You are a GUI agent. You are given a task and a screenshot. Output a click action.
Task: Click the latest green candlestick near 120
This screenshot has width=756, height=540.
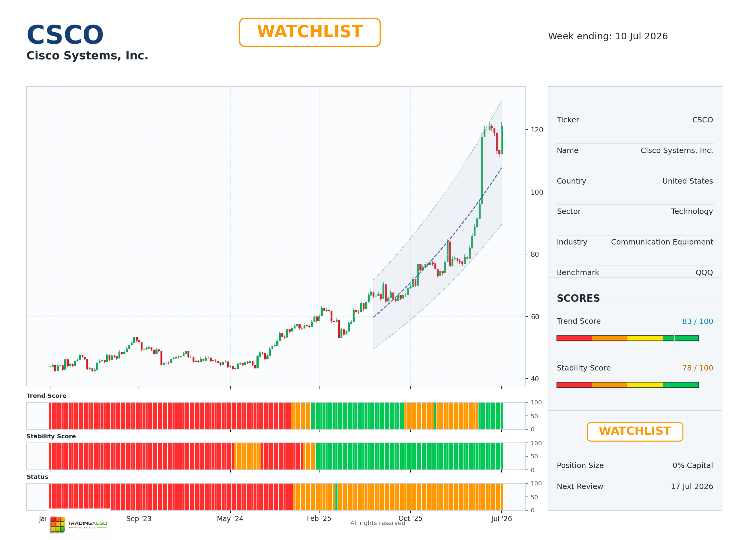tap(502, 140)
